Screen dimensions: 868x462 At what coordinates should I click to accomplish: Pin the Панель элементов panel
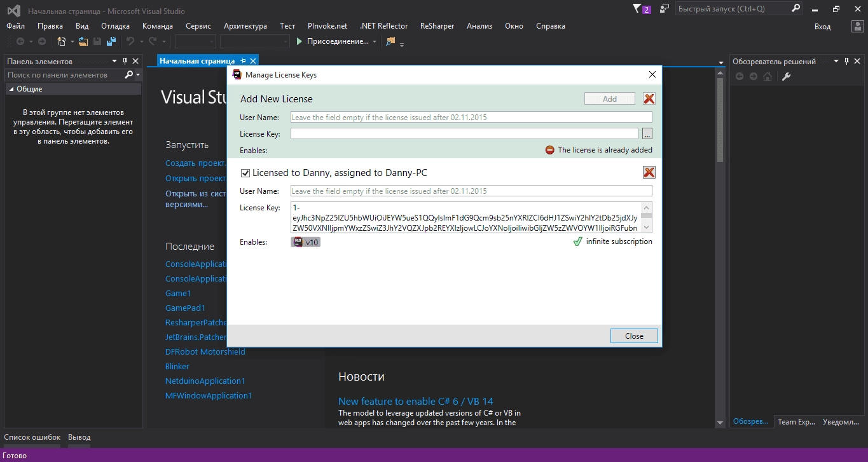point(125,61)
